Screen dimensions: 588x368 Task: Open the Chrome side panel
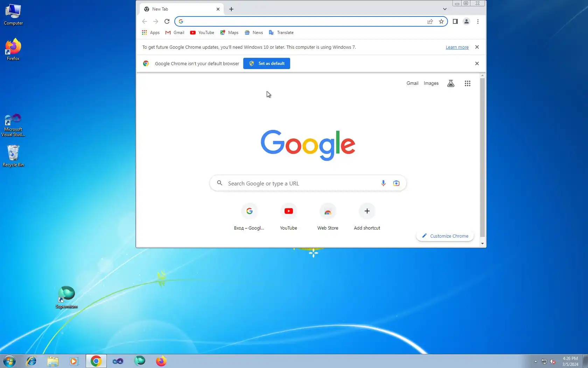click(455, 21)
